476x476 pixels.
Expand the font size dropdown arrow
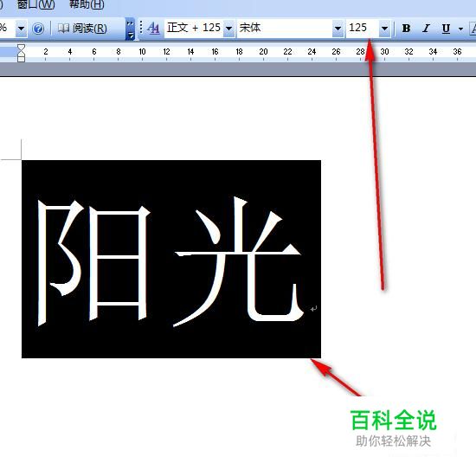(x=384, y=29)
